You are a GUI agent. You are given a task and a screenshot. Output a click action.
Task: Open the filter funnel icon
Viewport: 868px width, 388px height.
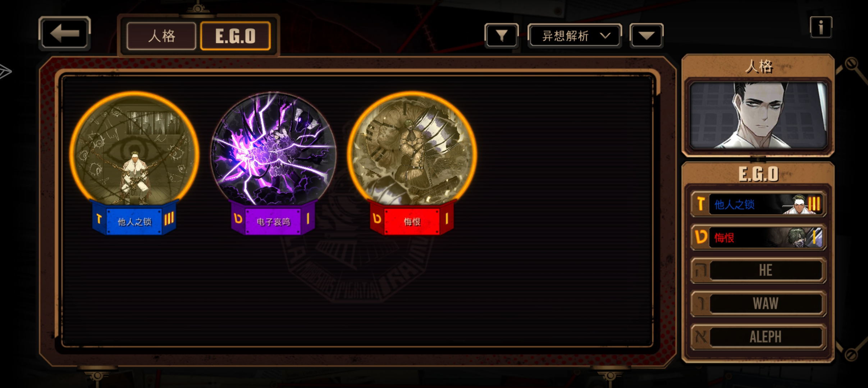[x=501, y=36]
